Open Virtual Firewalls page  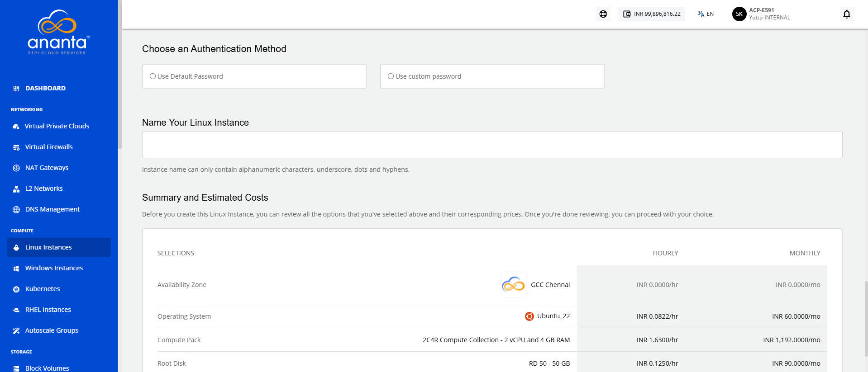point(49,147)
